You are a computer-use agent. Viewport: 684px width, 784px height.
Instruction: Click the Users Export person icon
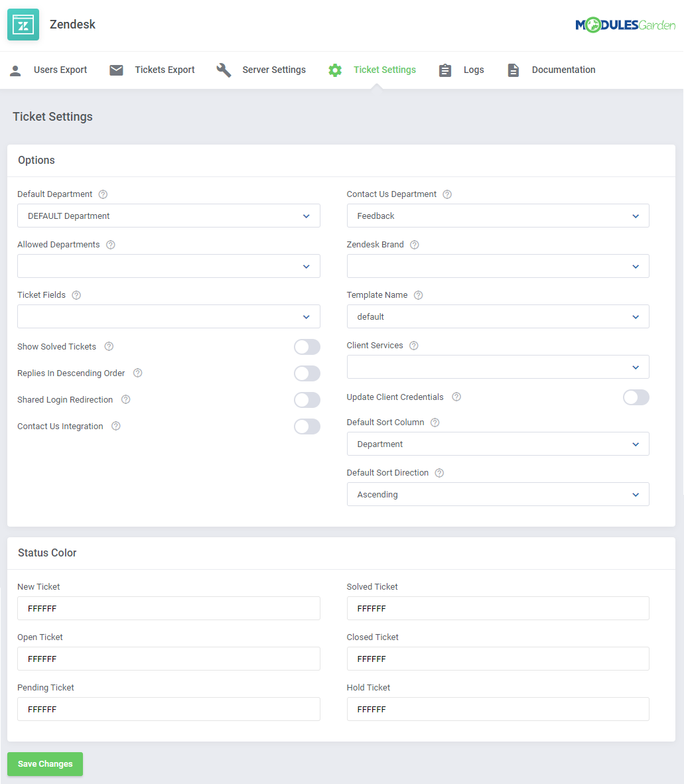(x=15, y=70)
